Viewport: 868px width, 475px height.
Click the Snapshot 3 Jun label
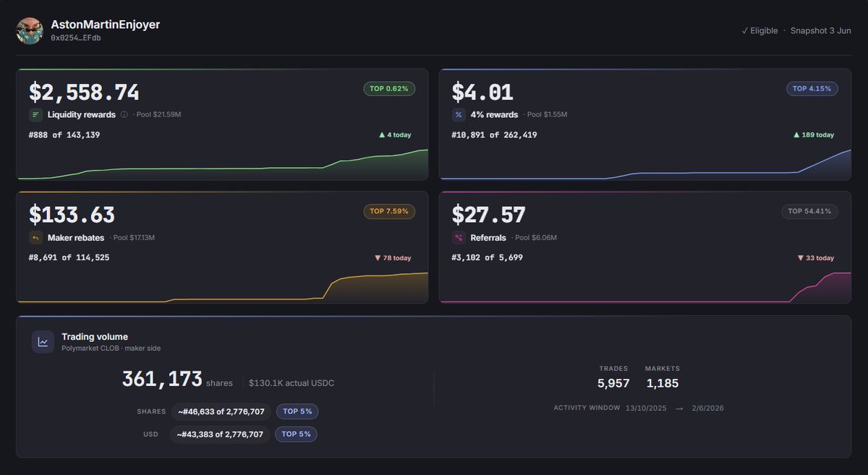pyautogui.click(x=821, y=31)
